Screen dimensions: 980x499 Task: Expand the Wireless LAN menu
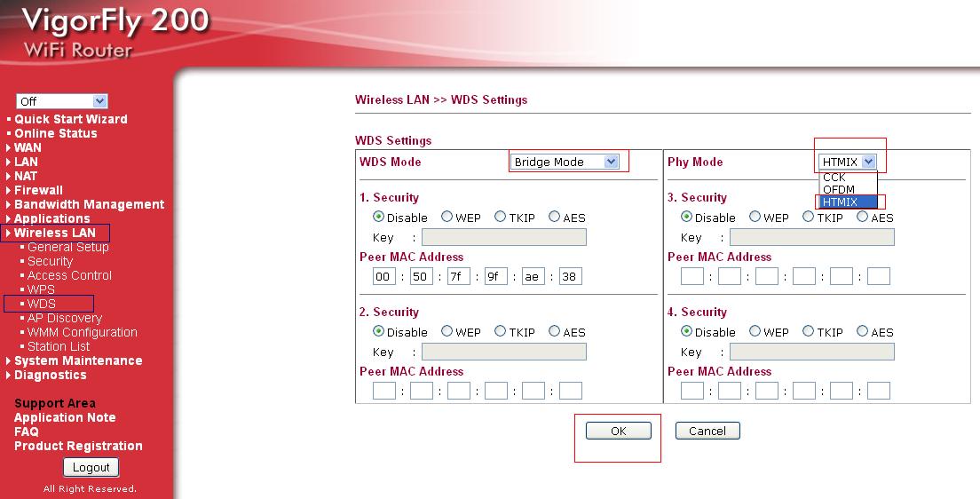(55, 233)
